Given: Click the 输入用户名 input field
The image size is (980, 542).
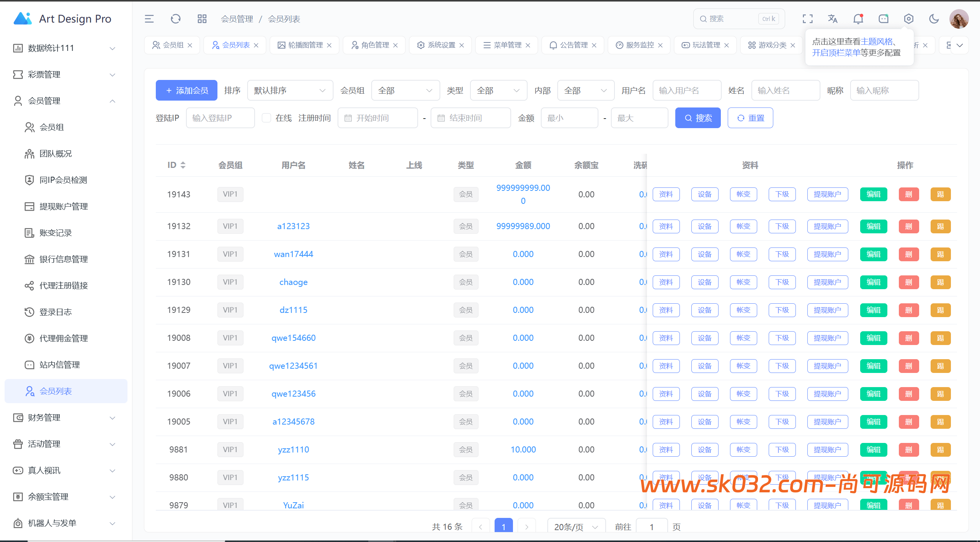Looking at the screenshot, I should (686, 90).
